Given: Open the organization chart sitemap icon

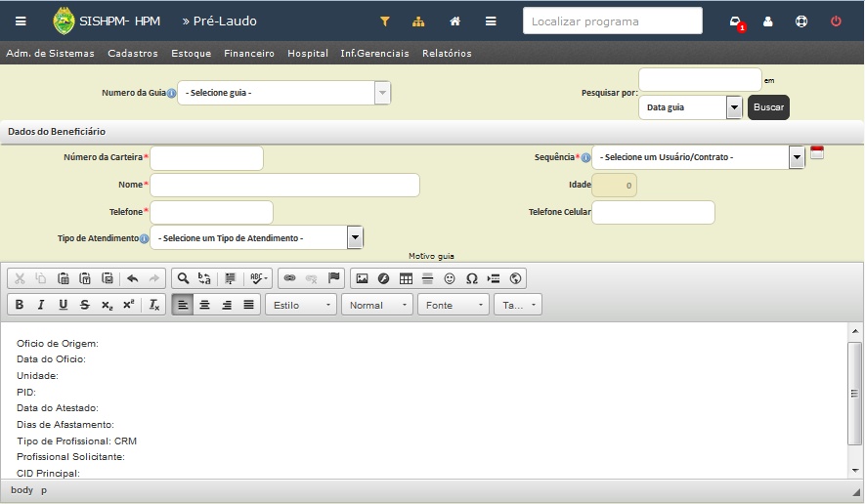Looking at the screenshot, I should click(418, 21).
